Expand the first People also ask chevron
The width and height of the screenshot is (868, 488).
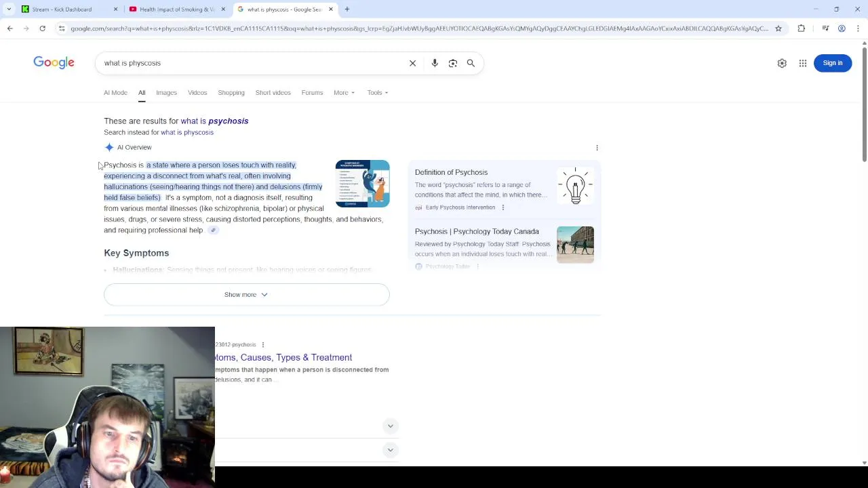point(391,426)
